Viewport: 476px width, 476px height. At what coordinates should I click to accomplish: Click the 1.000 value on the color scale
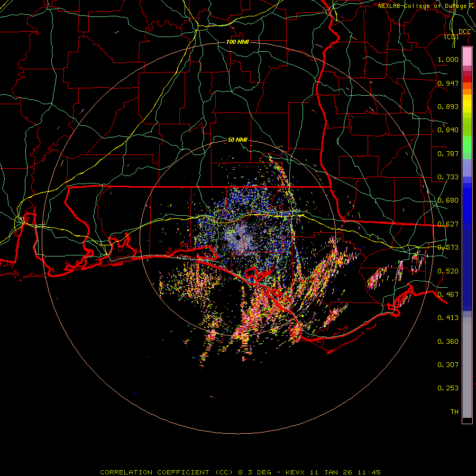(448, 59)
